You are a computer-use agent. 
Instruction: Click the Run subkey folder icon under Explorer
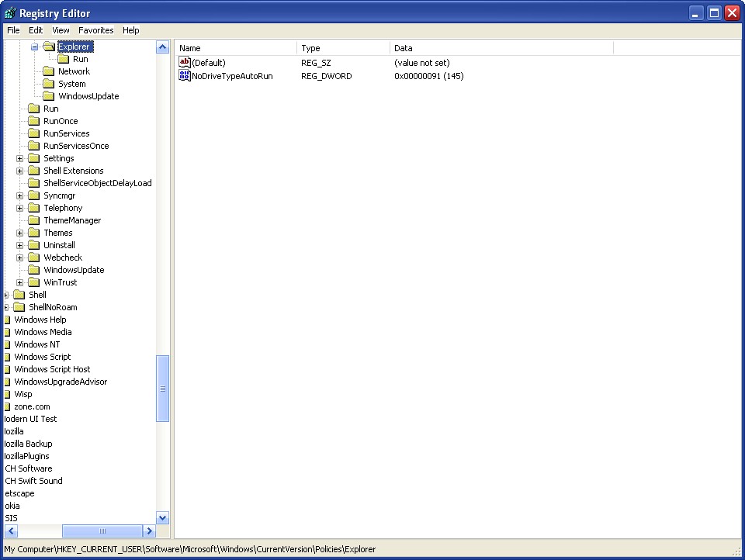(63, 59)
